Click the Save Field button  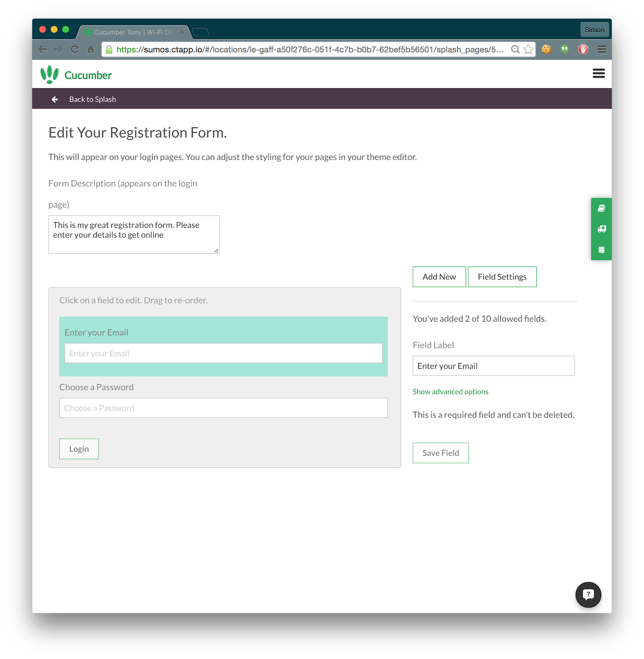point(440,452)
